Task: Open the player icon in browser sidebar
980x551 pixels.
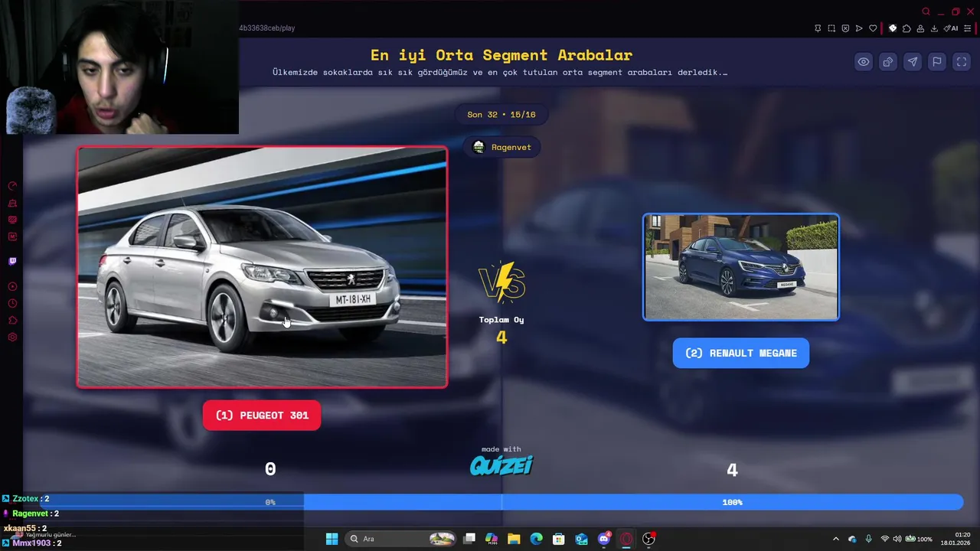Action: 12,286
